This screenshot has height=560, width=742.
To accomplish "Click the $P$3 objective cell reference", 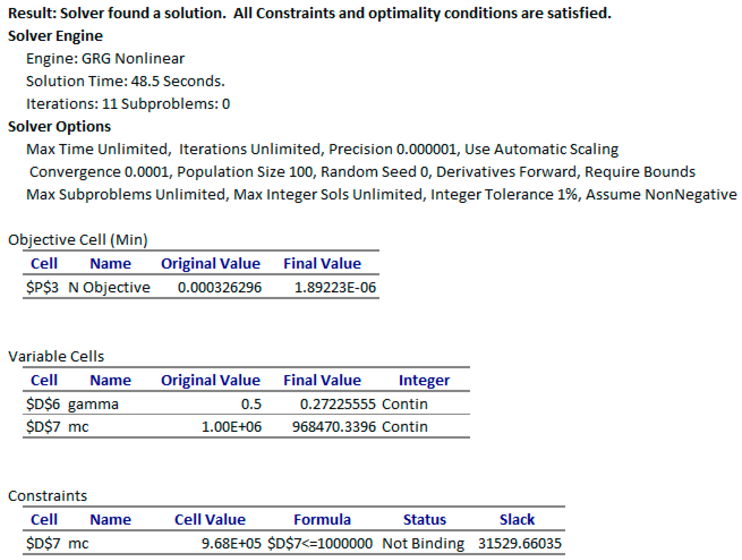I will point(42,287).
